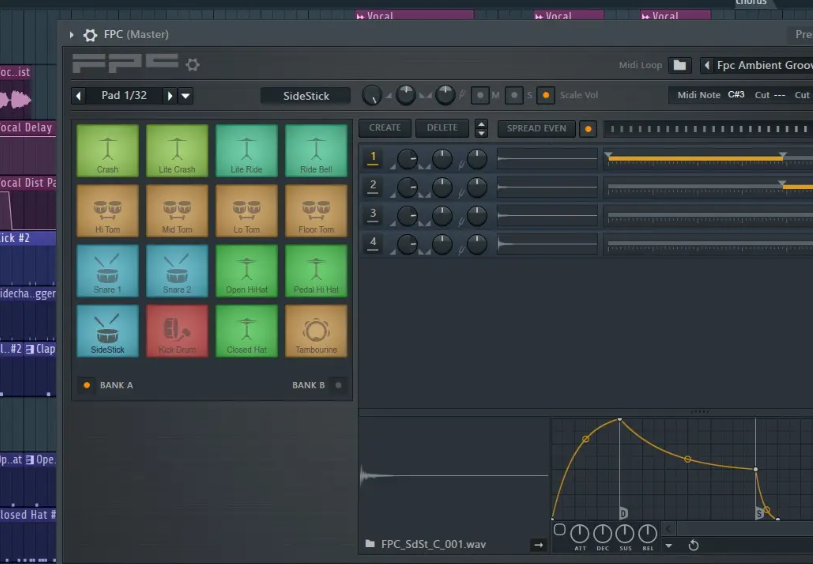Open Midi Loop folder browser
This screenshot has width=813, height=564.
click(x=680, y=65)
